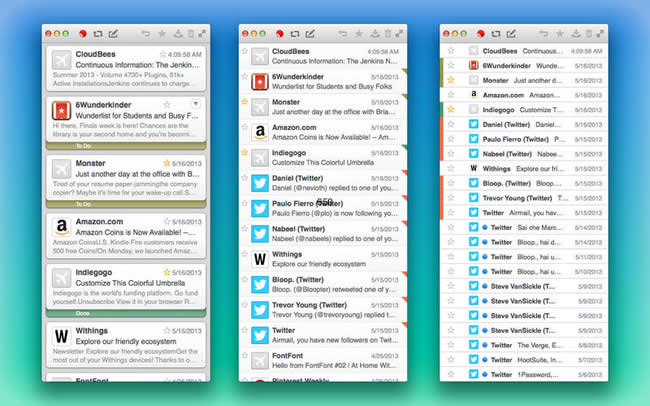Open FontFont message in two-line list window
Image resolution: width=650 pixels, height=406 pixels.
323,360
